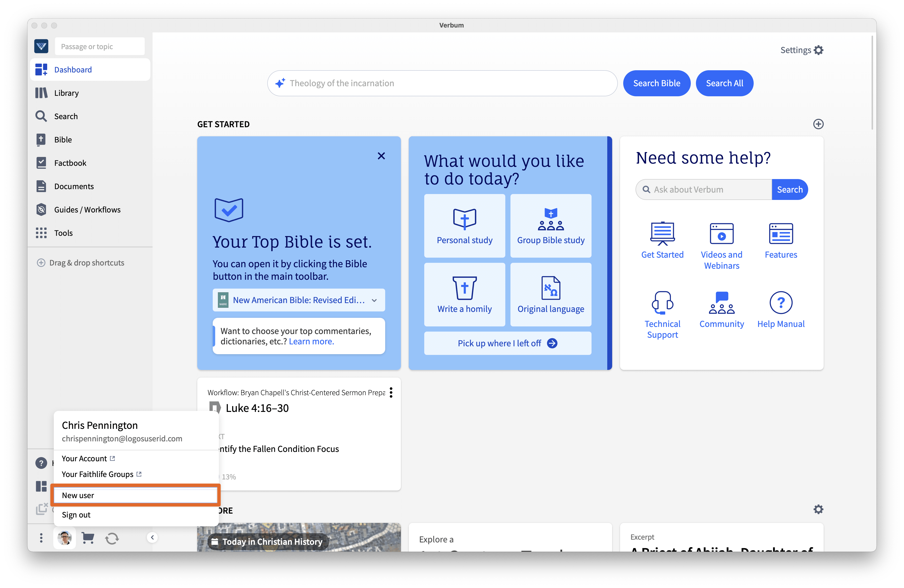The height and width of the screenshot is (588, 904).
Task: Open Explore section gear settings icon
Action: [818, 509]
